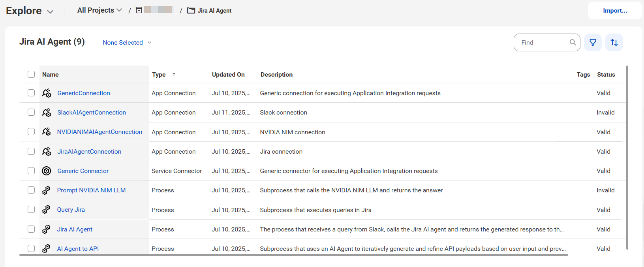Click the Status column header
This screenshot has height=267, width=644.
606,74
